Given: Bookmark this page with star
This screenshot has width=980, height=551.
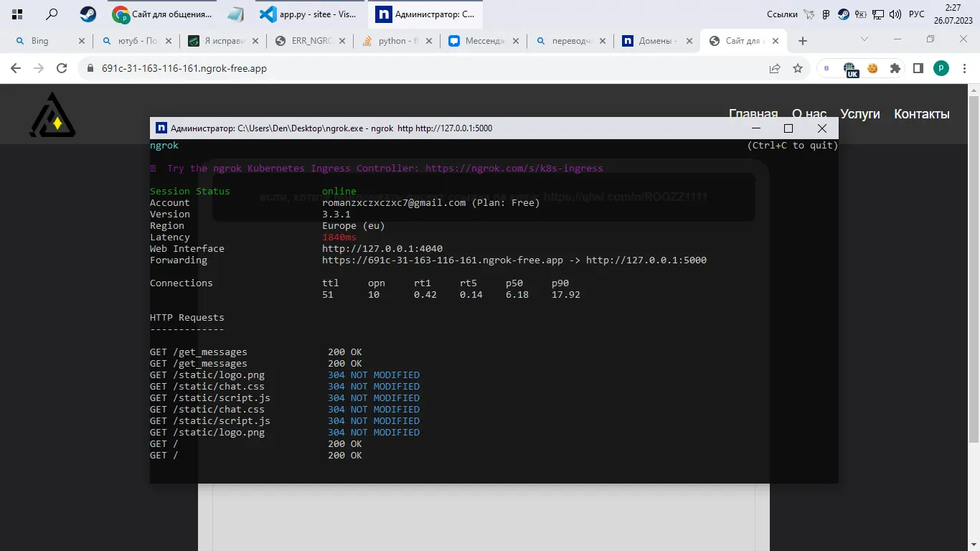Looking at the screenshot, I should (798, 69).
